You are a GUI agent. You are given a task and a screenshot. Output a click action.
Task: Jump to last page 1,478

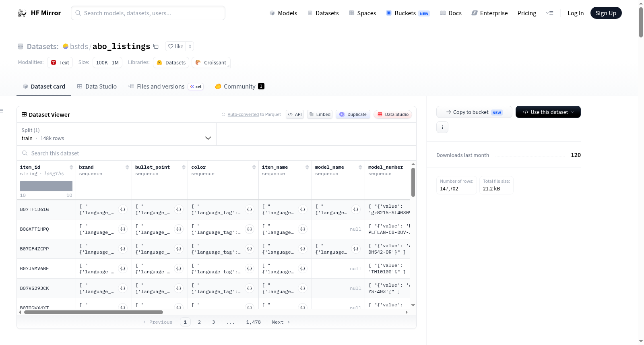pyautogui.click(x=254, y=322)
